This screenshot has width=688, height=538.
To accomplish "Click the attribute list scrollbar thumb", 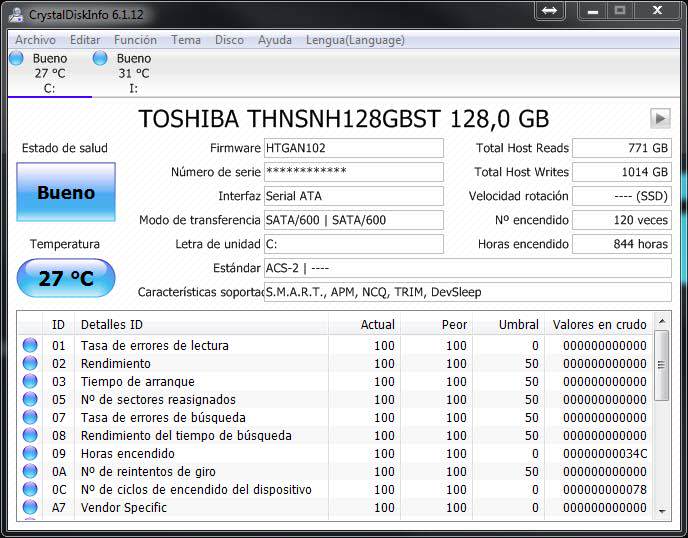I will [x=662, y=365].
